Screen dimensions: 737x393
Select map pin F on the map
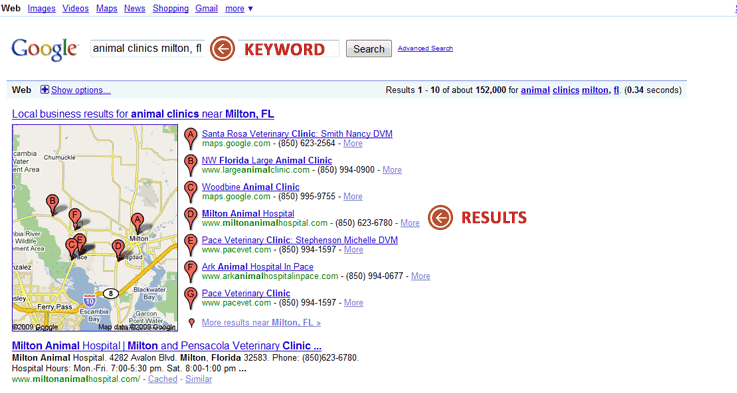[74, 219]
